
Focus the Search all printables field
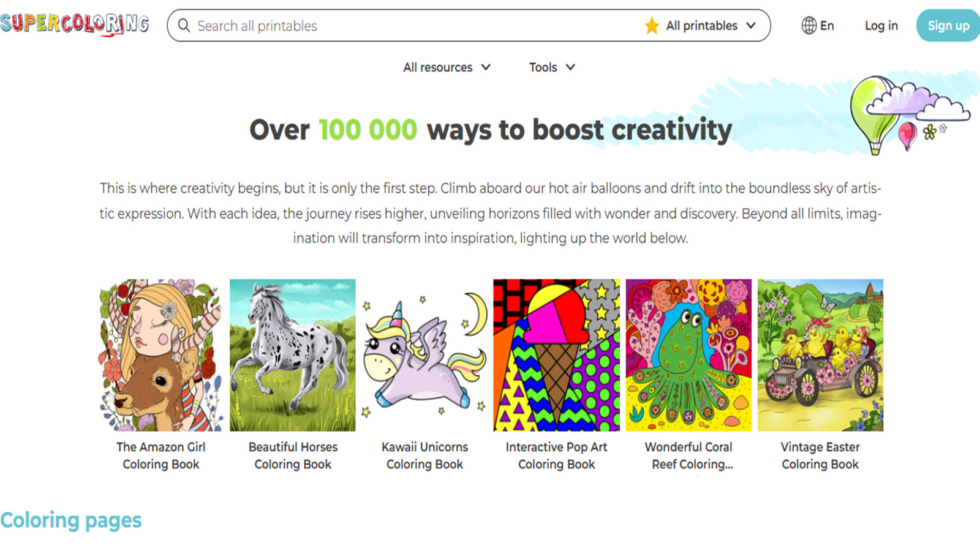[x=417, y=26]
